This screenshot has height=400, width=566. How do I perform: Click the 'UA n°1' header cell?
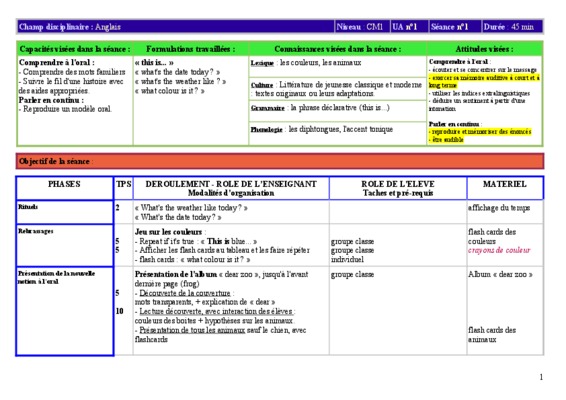pyautogui.click(x=409, y=27)
